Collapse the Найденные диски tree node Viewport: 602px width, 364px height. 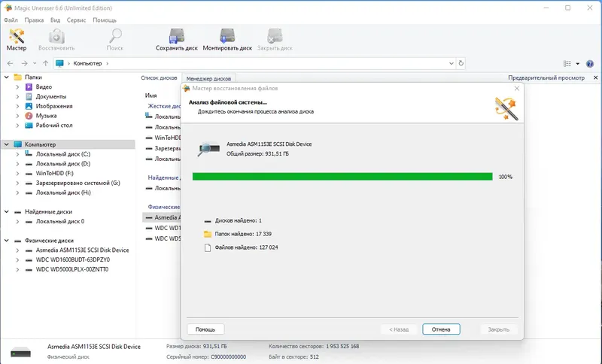(x=7, y=212)
